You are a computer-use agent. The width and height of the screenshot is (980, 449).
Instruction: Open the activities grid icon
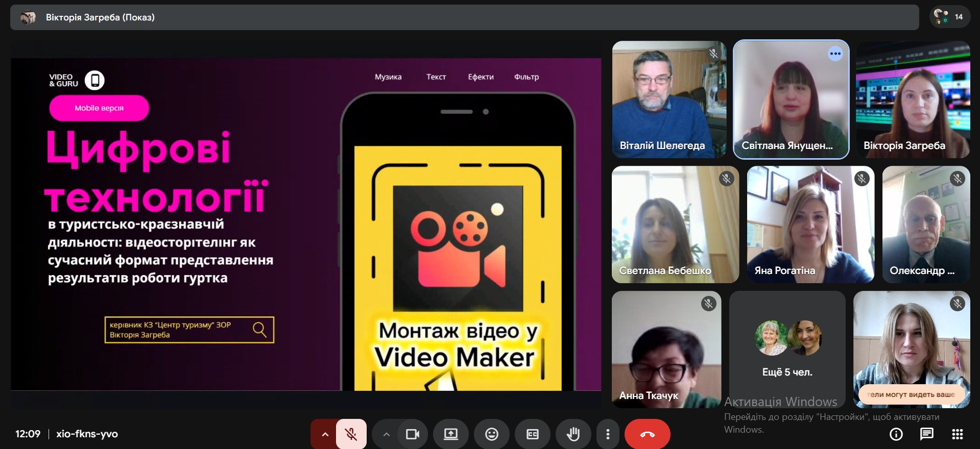point(957,434)
